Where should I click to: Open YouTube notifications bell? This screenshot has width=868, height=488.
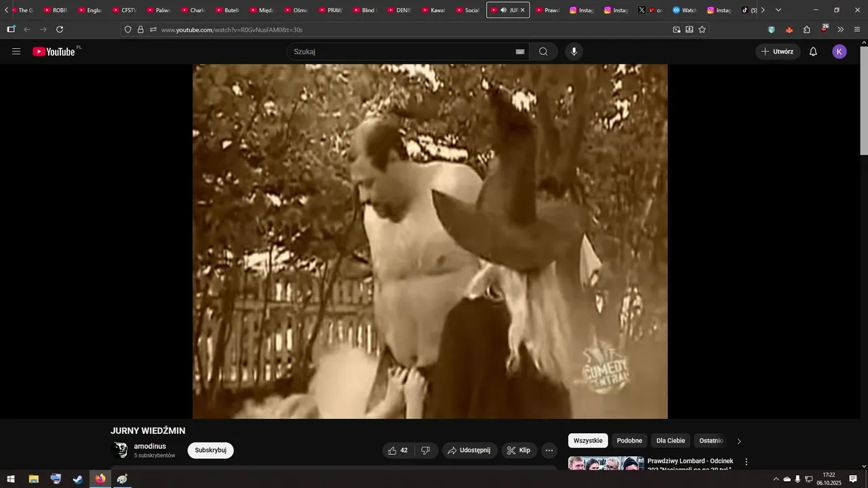[x=813, y=52]
